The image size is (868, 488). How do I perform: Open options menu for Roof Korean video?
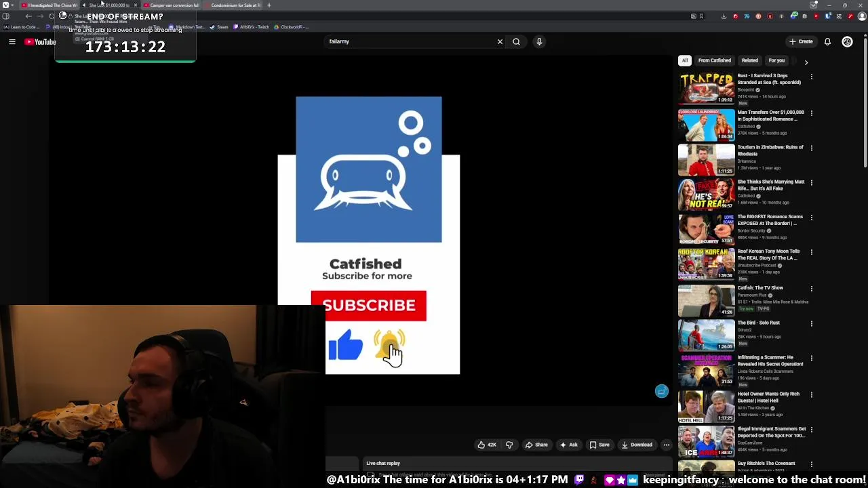pyautogui.click(x=811, y=252)
